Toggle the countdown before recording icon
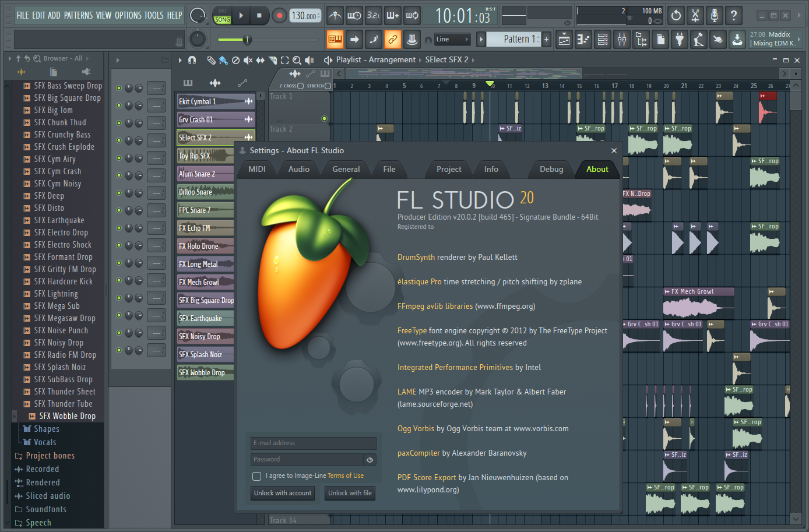The height and width of the screenshot is (532, 809). click(374, 16)
